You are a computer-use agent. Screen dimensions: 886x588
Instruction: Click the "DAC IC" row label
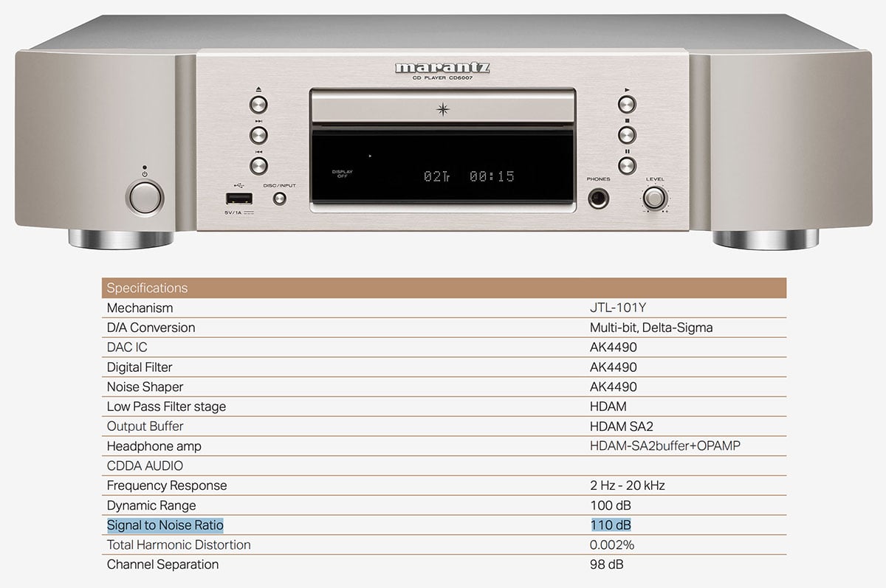click(128, 347)
